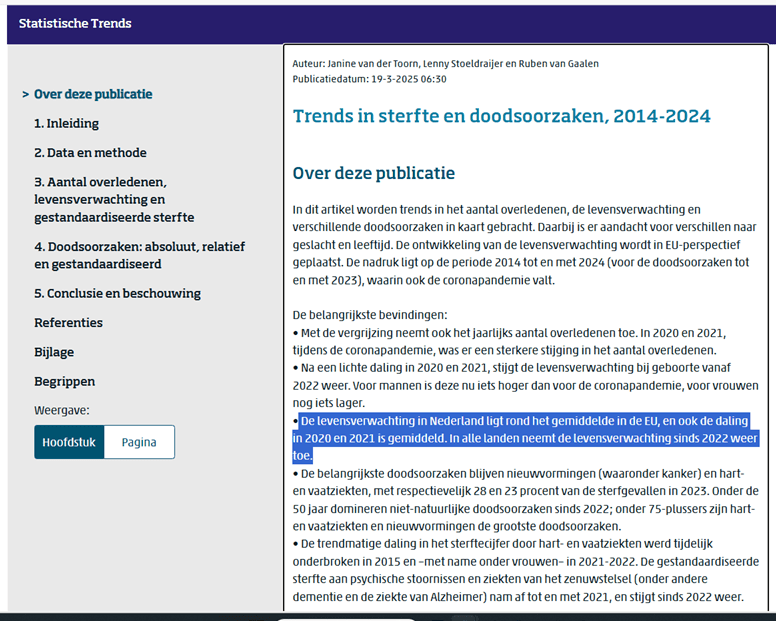Image resolution: width=776 pixels, height=621 pixels.
Task: Click the Publicatiedatum 19-3-2025 text
Action: coord(369,78)
